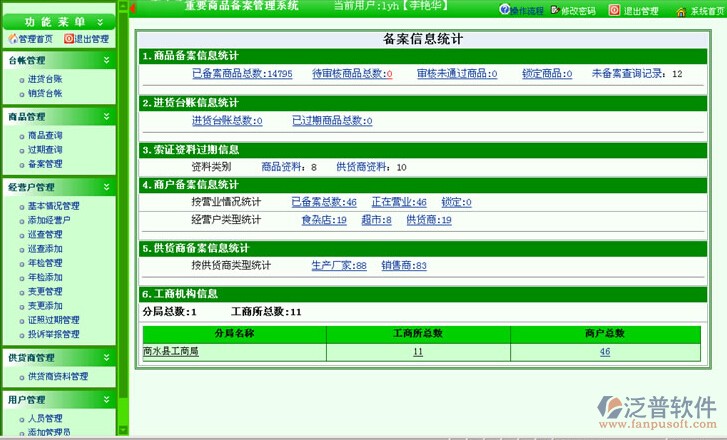Click the 管理首页 home icon
The height and width of the screenshot is (440, 727).
click(x=13, y=39)
